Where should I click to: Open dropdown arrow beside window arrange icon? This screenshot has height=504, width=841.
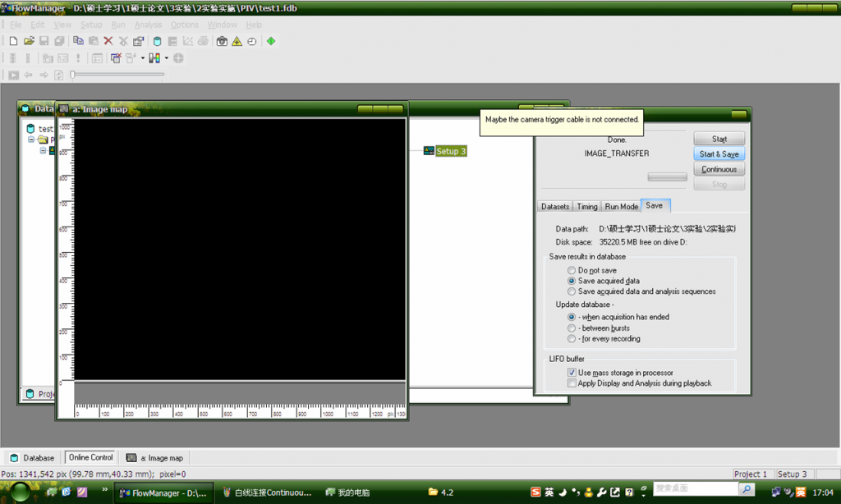coord(143,58)
